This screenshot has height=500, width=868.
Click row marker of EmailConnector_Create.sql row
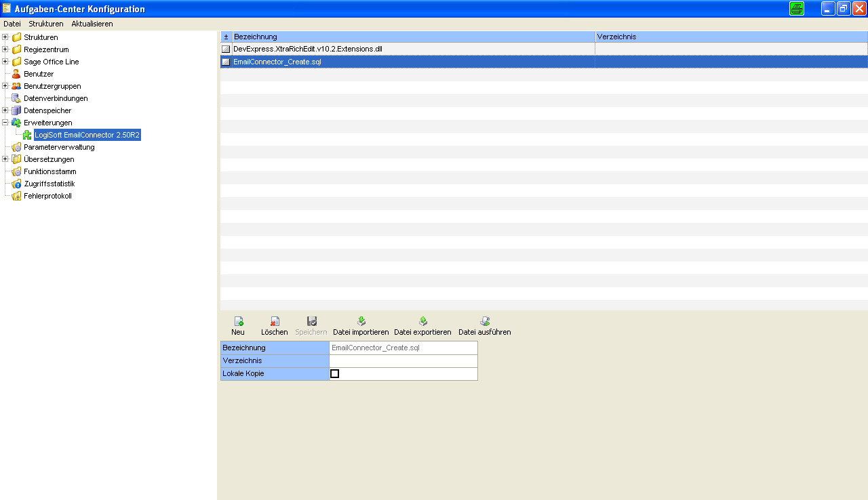click(226, 62)
